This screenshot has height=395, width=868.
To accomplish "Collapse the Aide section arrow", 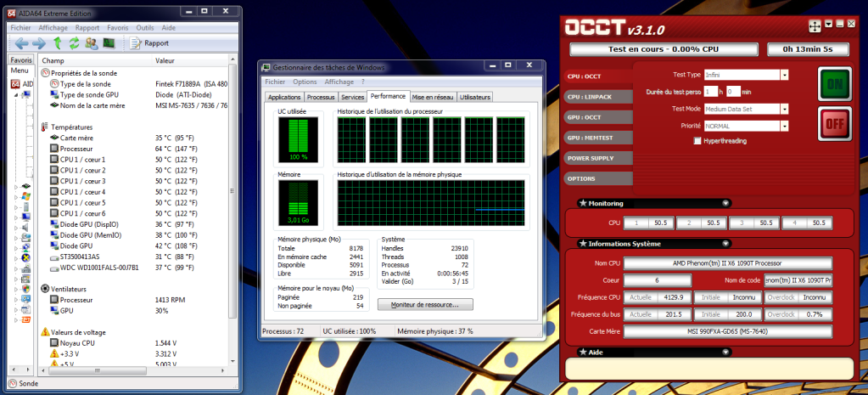I will pos(725,353).
